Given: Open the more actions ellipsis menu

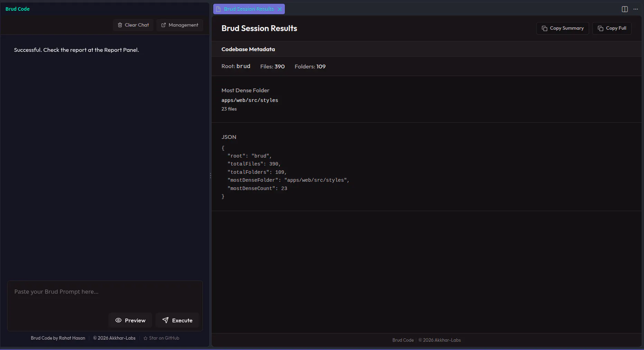Looking at the screenshot, I should coord(635,9).
